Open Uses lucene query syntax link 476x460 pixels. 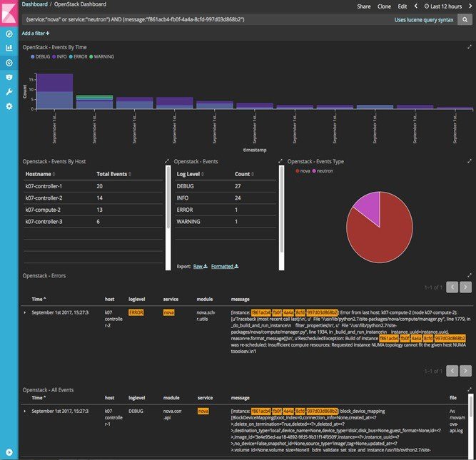(x=424, y=20)
